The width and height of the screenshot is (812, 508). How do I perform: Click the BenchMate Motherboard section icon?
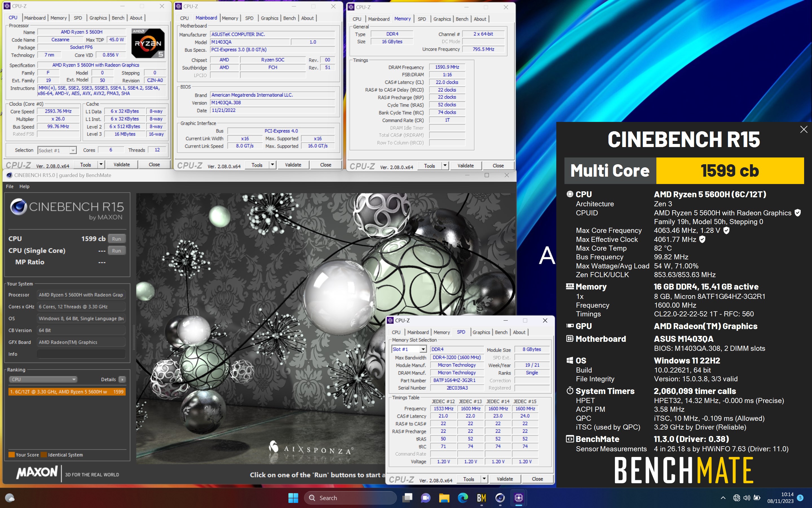[570, 339]
